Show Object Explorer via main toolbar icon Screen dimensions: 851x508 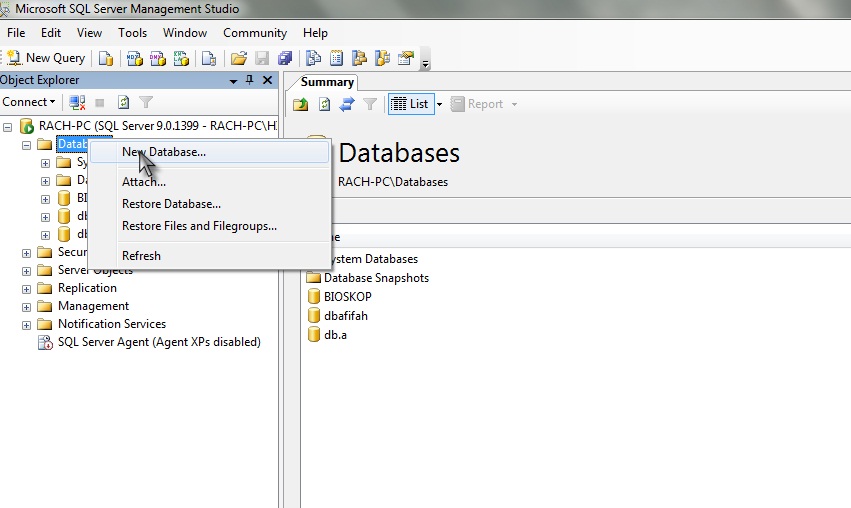tap(359, 58)
